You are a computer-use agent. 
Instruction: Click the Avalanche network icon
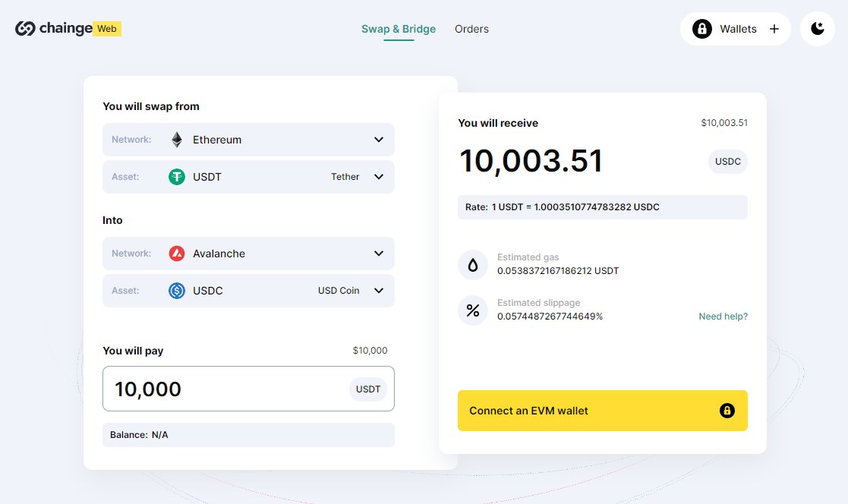click(x=177, y=253)
